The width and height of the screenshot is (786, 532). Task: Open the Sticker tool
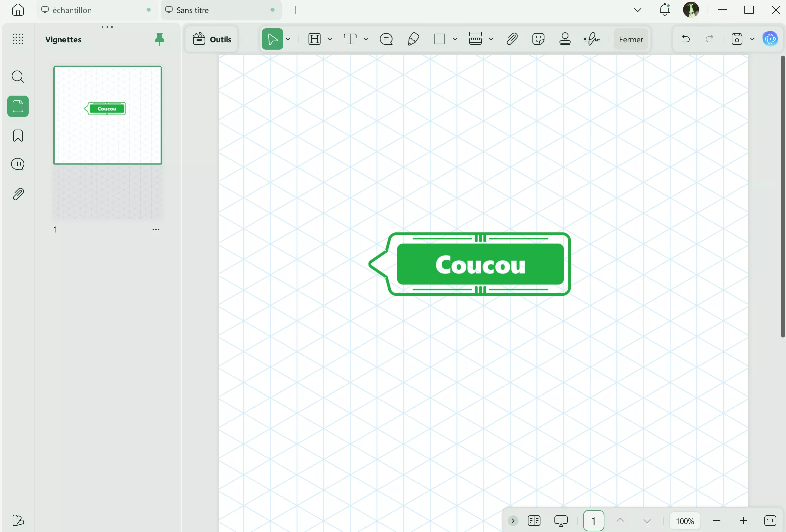(538, 39)
